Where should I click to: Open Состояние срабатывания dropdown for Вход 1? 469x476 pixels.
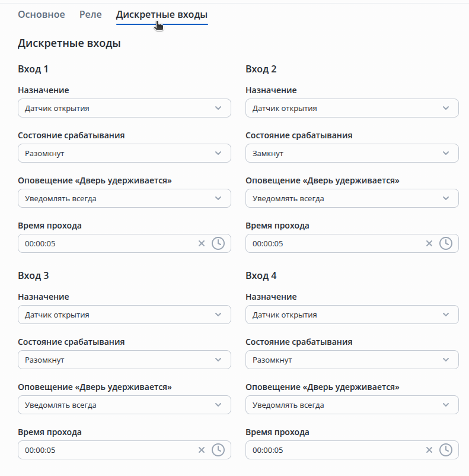click(x=125, y=153)
